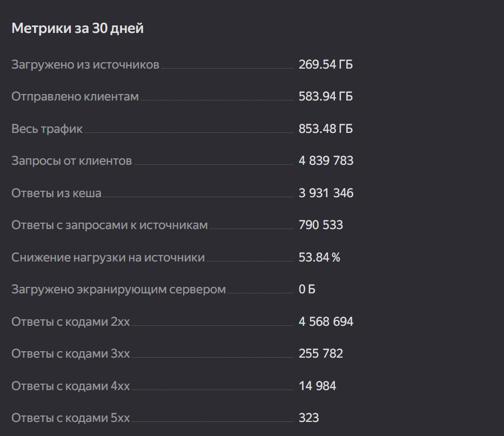The height and width of the screenshot is (436, 504).
Task: Click the "Весь трафик" label
Action: point(47,129)
